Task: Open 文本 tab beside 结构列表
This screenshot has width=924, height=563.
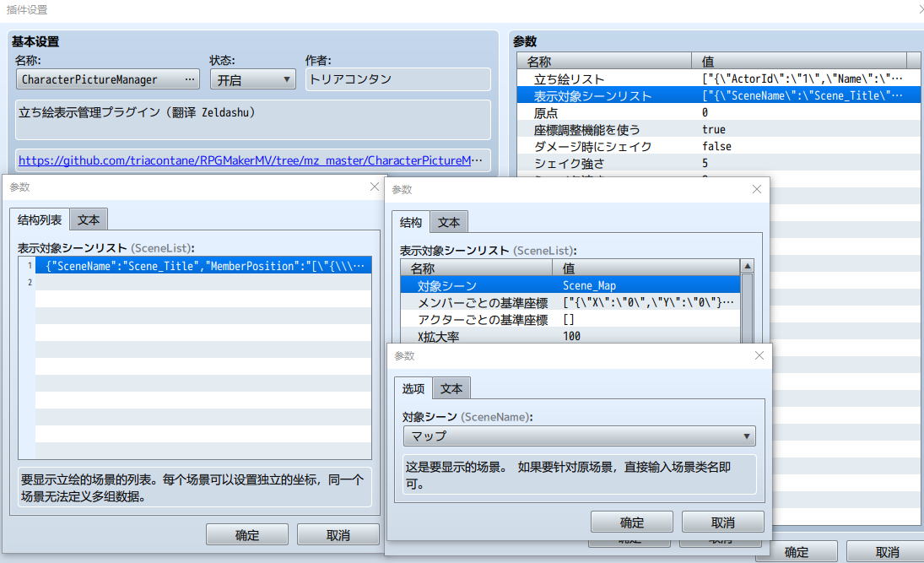Action: [89, 220]
